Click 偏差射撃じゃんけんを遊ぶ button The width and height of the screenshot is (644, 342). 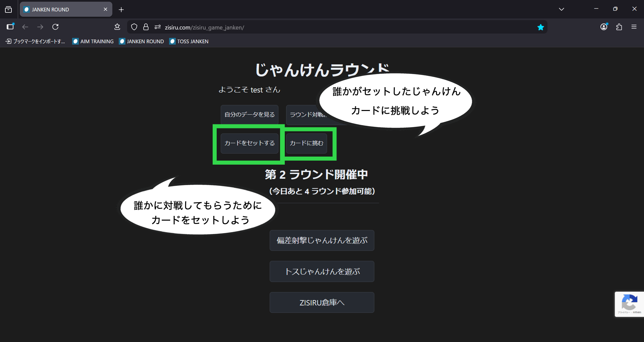tap(322, 240)
